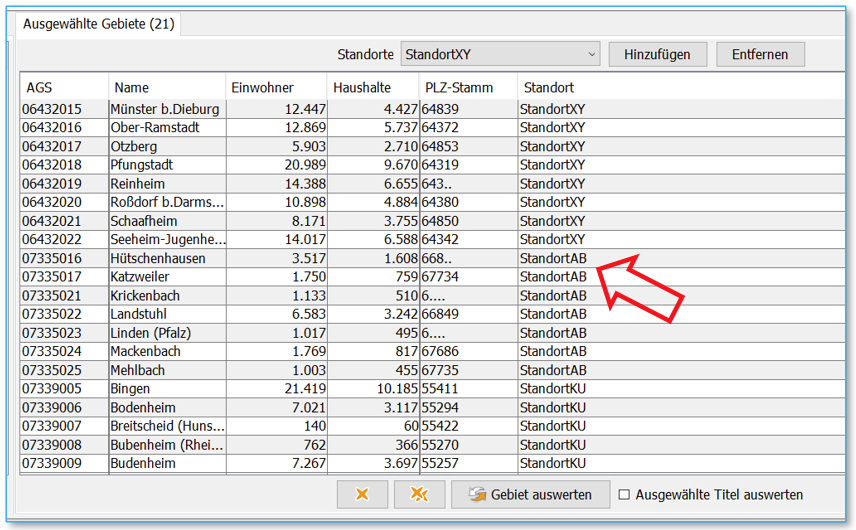The image size is (856, 530).
Task: Click the Hinzufügen button
Action: pyautogui.click(x=657, y=54)
